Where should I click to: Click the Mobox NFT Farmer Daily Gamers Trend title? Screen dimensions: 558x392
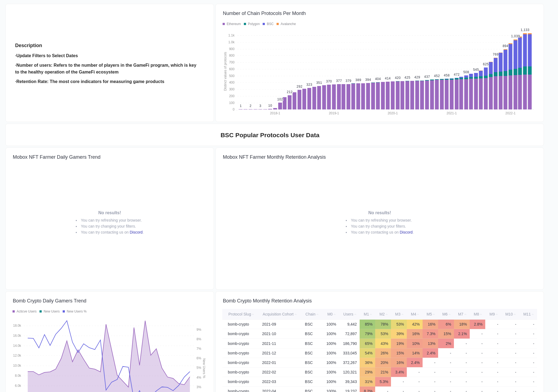(x=56, y=157)
